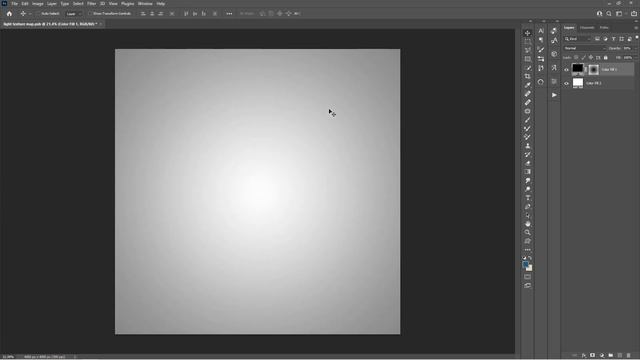Viewport: 640px width, 360px height.
Task: Open the change screen mode button
Action: click(527, 285)
